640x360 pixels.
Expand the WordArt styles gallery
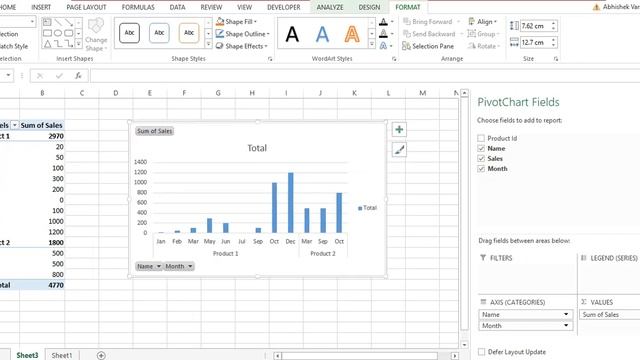click(x=371, y=44)
